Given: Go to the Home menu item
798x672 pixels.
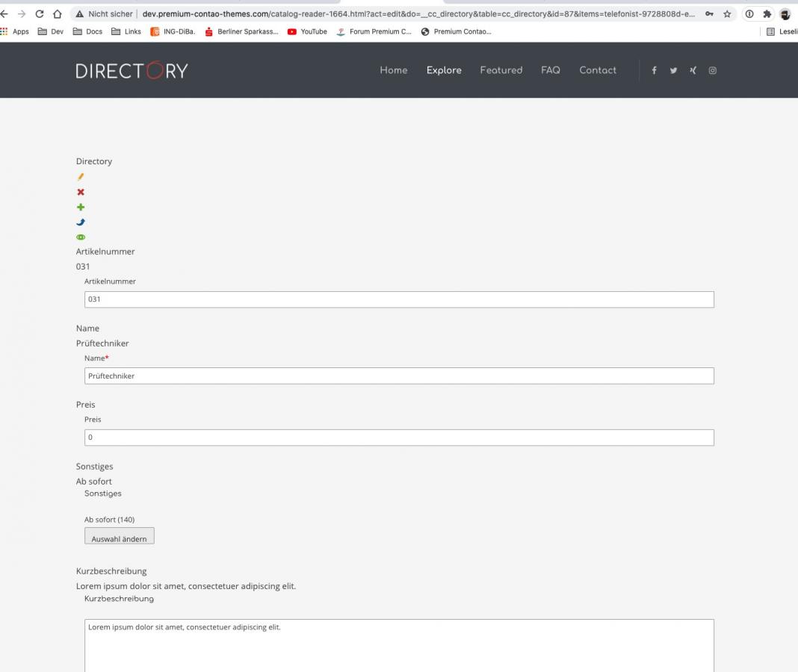Looking at the screenshot, I should pos(393,70).
